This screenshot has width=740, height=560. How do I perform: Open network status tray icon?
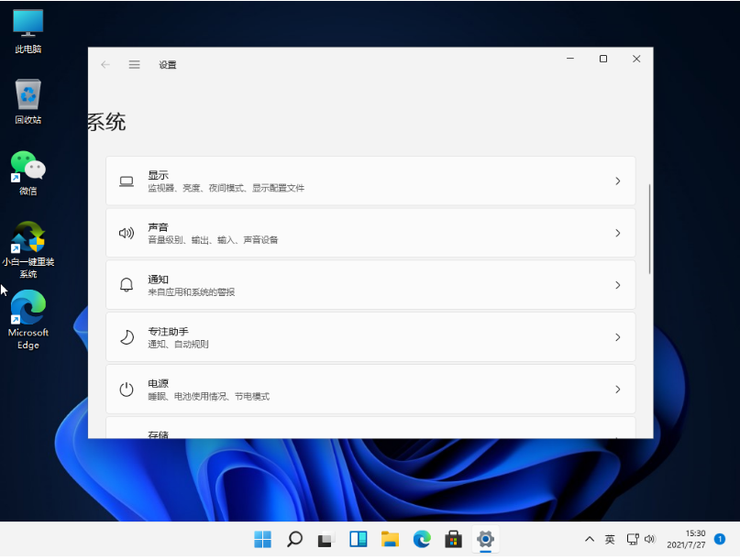click(633, 539)
